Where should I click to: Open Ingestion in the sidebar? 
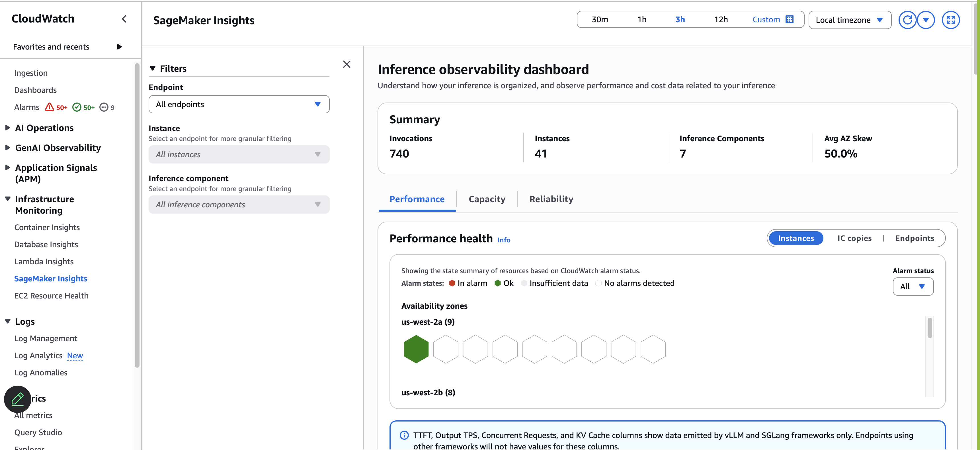point(31,73)
